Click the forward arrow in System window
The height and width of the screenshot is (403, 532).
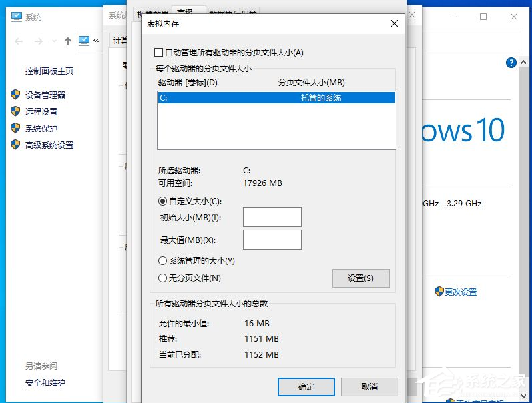click(x=39, y=41)
